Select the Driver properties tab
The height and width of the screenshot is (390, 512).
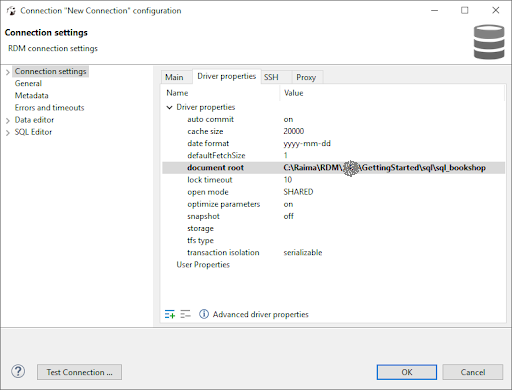(227, 76)
